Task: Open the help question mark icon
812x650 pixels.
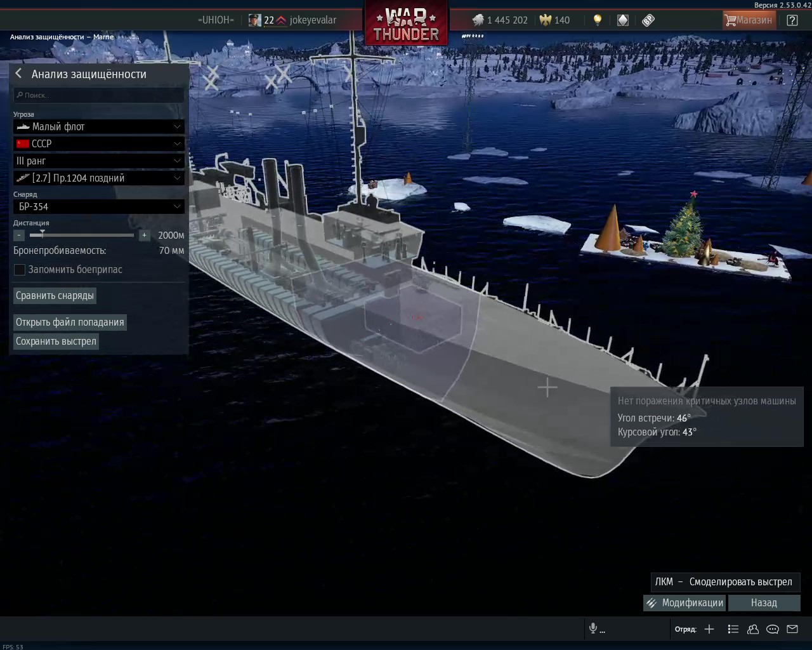Action: coord(792,20)
